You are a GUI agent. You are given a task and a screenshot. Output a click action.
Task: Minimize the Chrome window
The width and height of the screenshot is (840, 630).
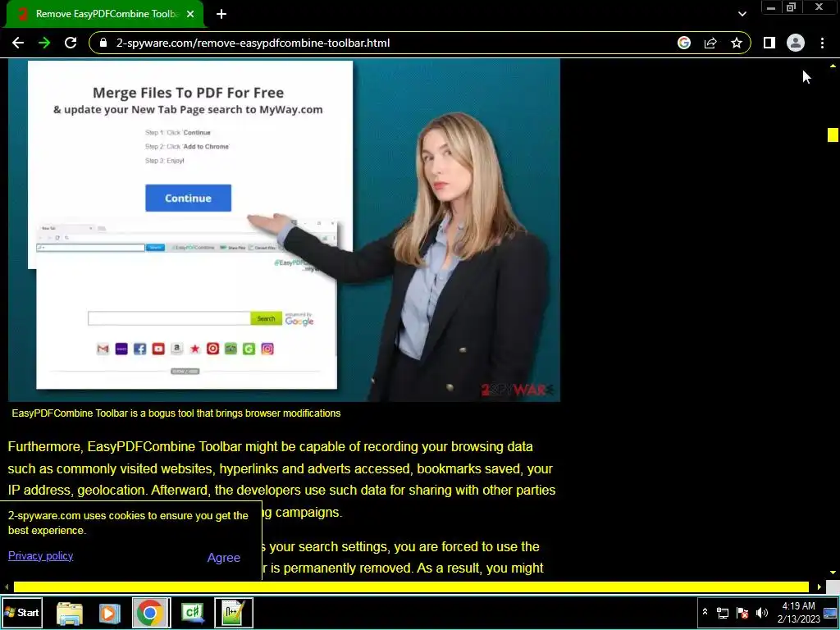click(x=771, y=7)
